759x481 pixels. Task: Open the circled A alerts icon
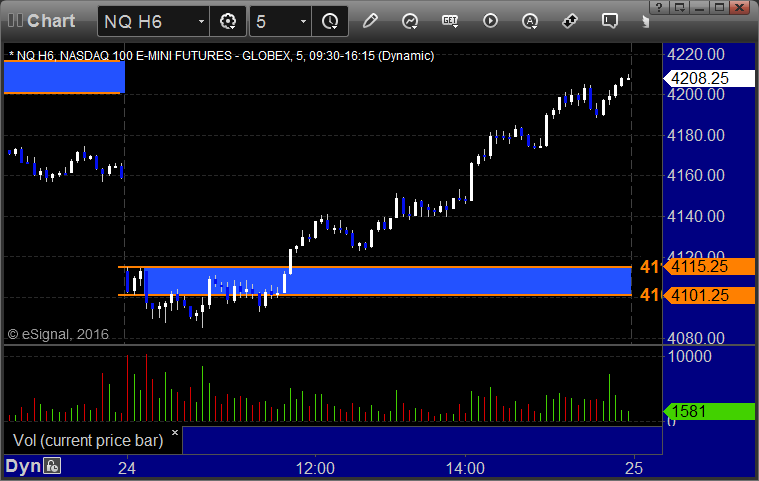[530, 21]
